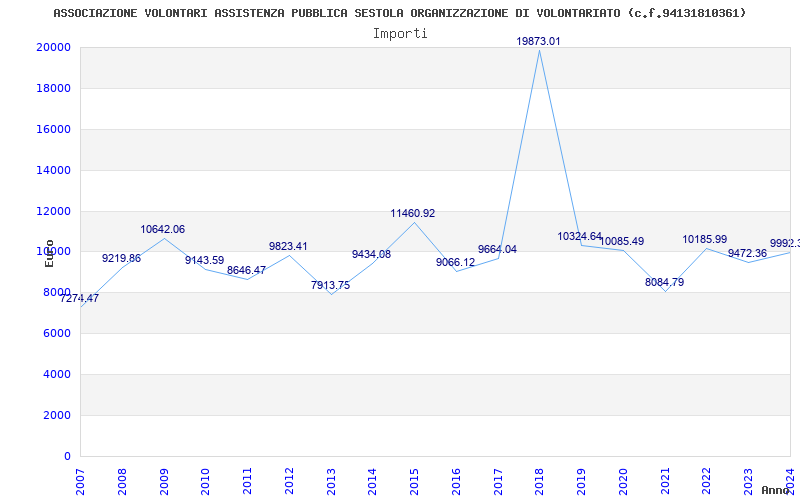Click x-axis year label 2010
This screenshot has height=500, width=800.
pyautogui.click(x=206, y=482)
